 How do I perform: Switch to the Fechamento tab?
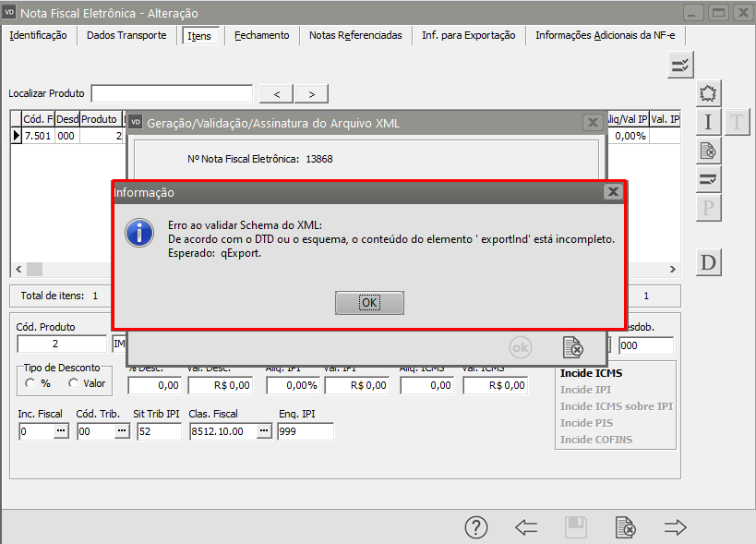click(261, 35)
